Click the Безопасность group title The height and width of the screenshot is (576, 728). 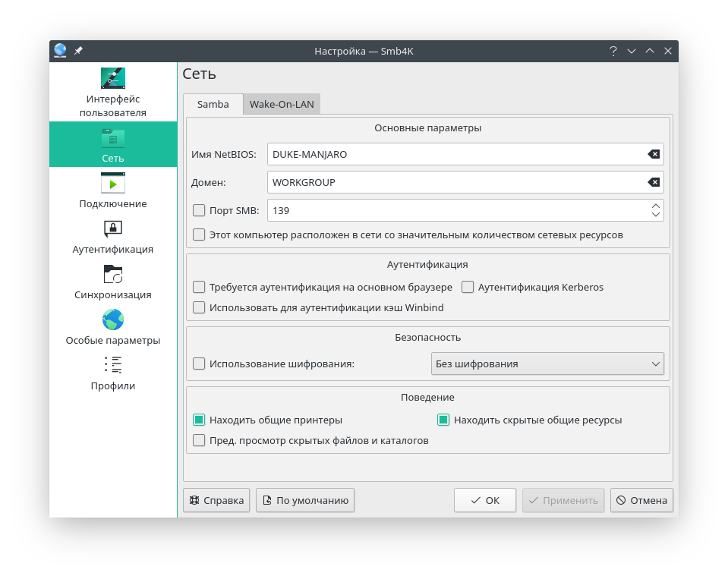[427, 338]
